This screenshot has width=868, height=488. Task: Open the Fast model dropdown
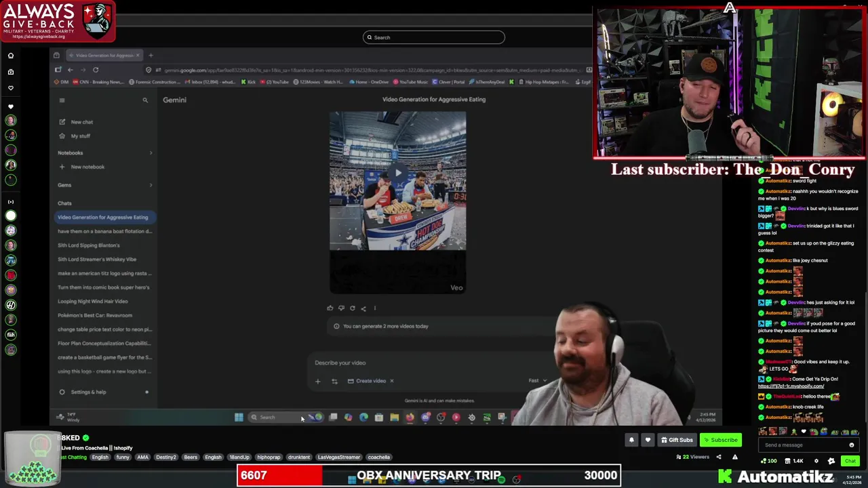pos(538,381)
